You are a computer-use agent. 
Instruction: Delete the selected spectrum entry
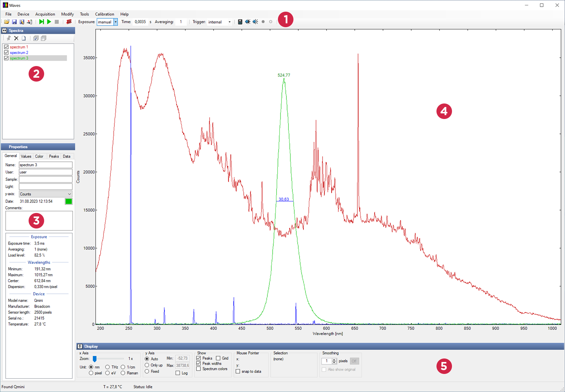16,38
